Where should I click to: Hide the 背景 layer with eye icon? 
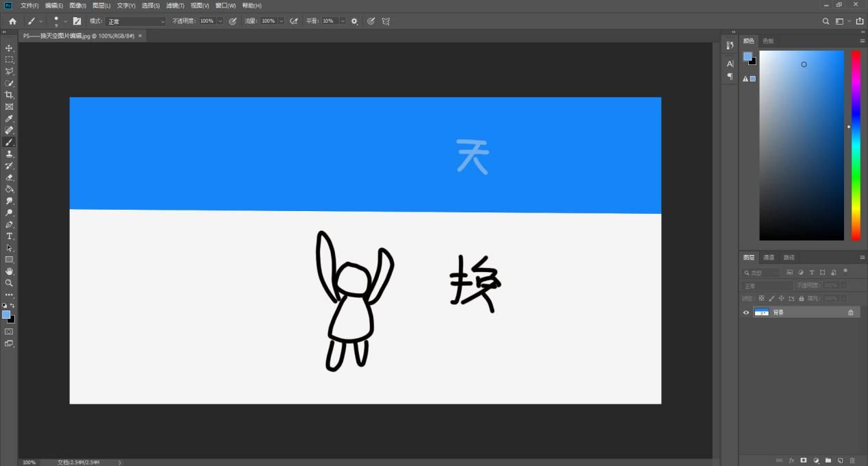pos(746,312)
